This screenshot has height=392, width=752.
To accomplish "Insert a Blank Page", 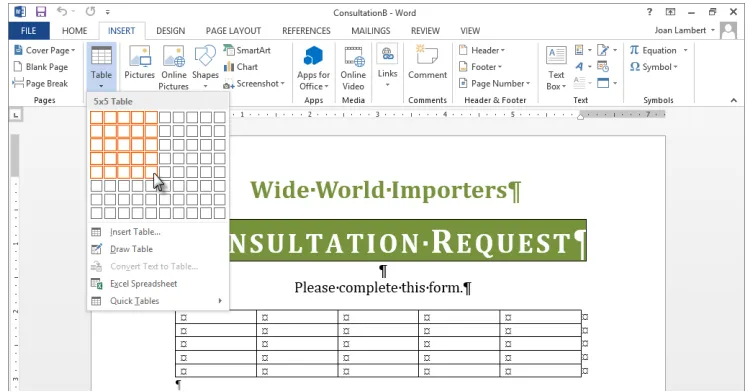I will (41, 67).
